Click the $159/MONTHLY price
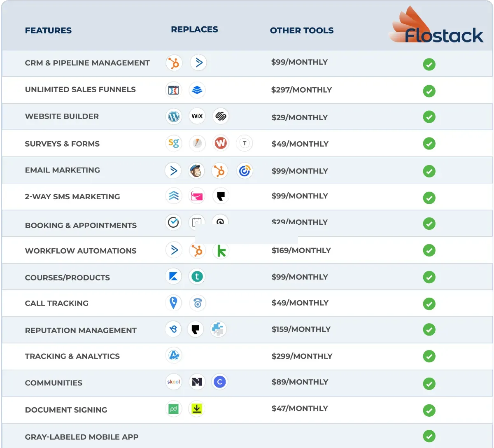Screen dimensions: 494x448 point(301,329)
